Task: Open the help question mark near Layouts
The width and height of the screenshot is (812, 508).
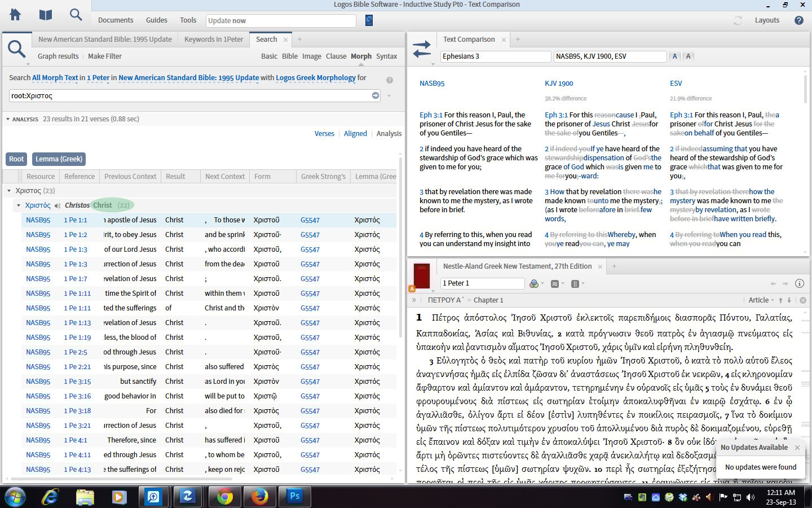Action: [x=798, y=20]
